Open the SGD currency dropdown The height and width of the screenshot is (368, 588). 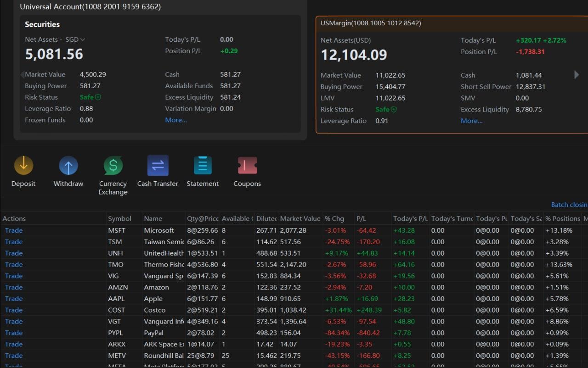(x=75, y=40)
